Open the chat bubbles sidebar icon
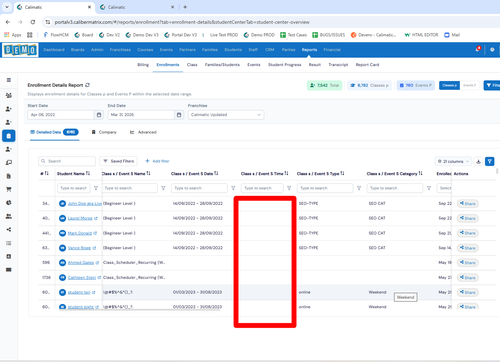Image resolution: width=500 pixels, height=362 pixels. click(x=9, y=163)
